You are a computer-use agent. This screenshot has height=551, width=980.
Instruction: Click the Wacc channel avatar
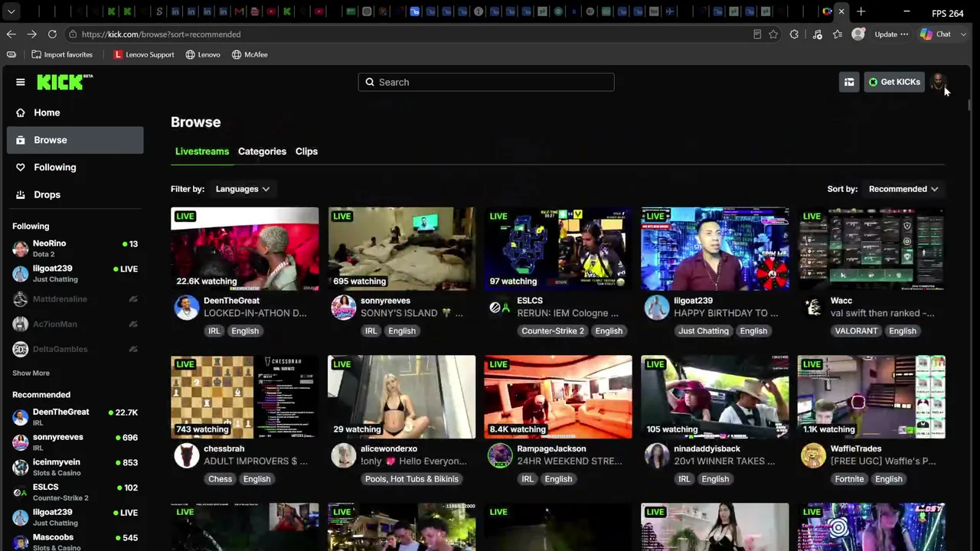[x=813, y=308]
